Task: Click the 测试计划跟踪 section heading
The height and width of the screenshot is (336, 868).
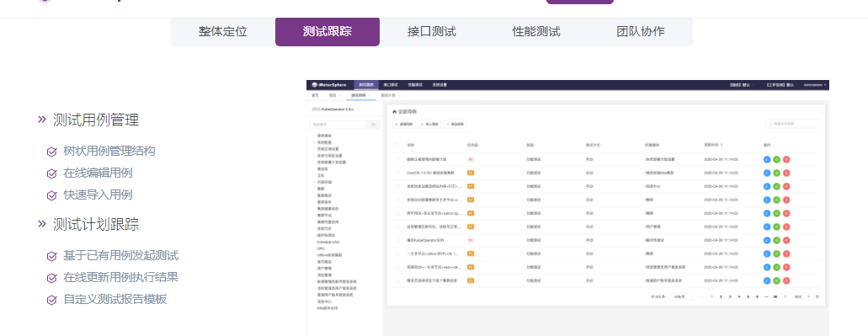Action: click(x=96, y=224)
